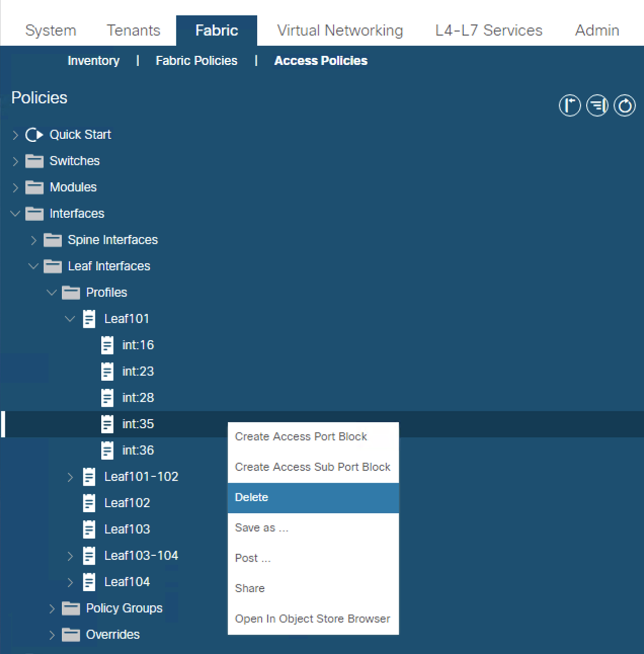Expand the Quick Start node
This screenshot has height=654, width=644.
point(14,134)
